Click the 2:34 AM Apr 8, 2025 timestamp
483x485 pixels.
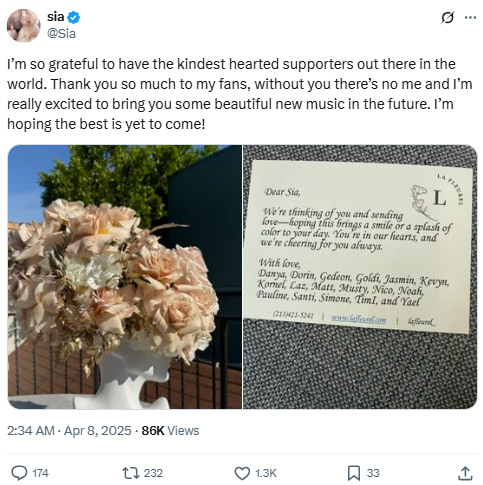coord(69,430)
